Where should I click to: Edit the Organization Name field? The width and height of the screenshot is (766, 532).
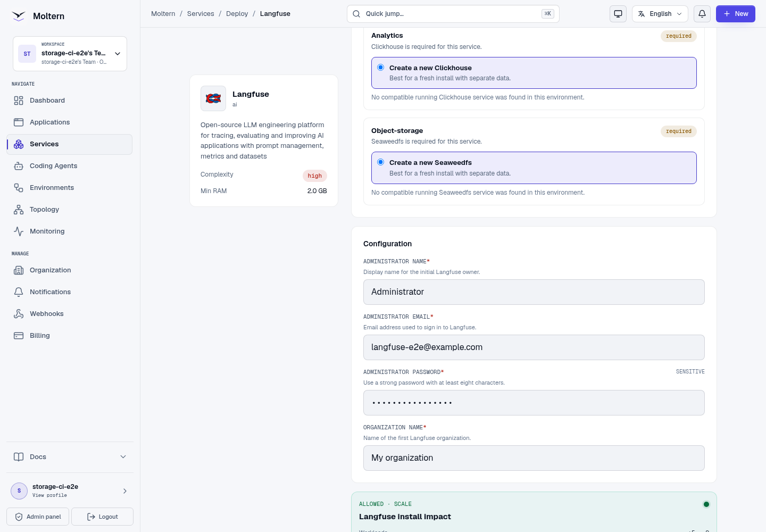tap(534, 458)
